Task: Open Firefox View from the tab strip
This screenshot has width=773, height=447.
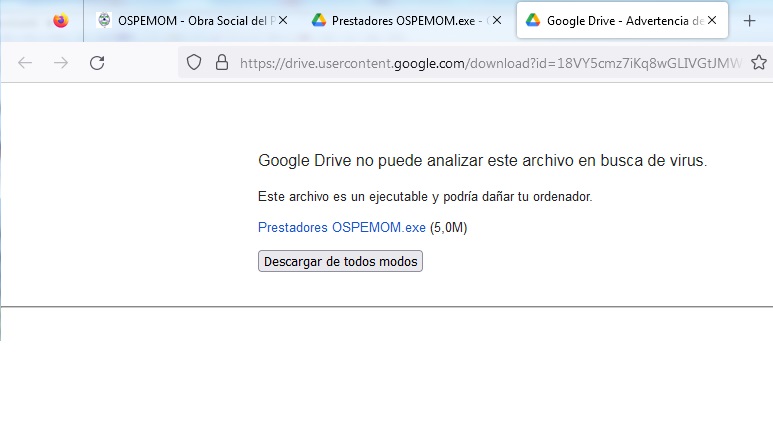Action: click(x=61, y=20)
